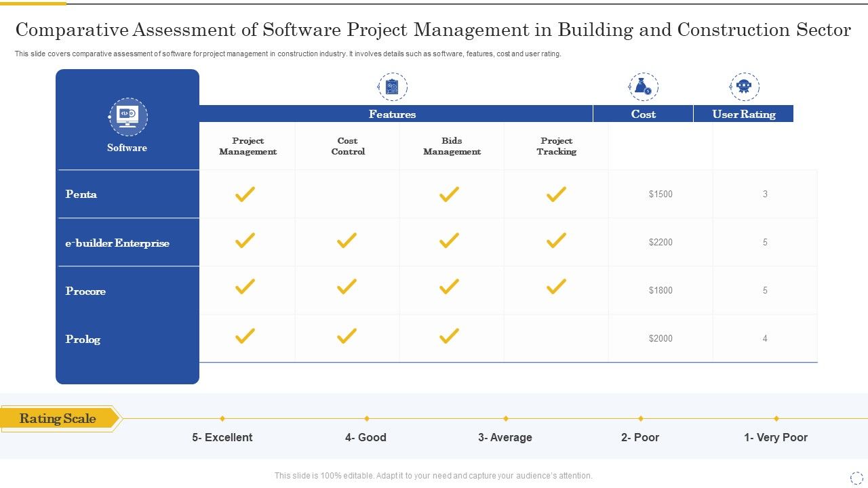Click the slide description subtitle text
This screenshot has width=868, height=488.
tap(288, 54)
